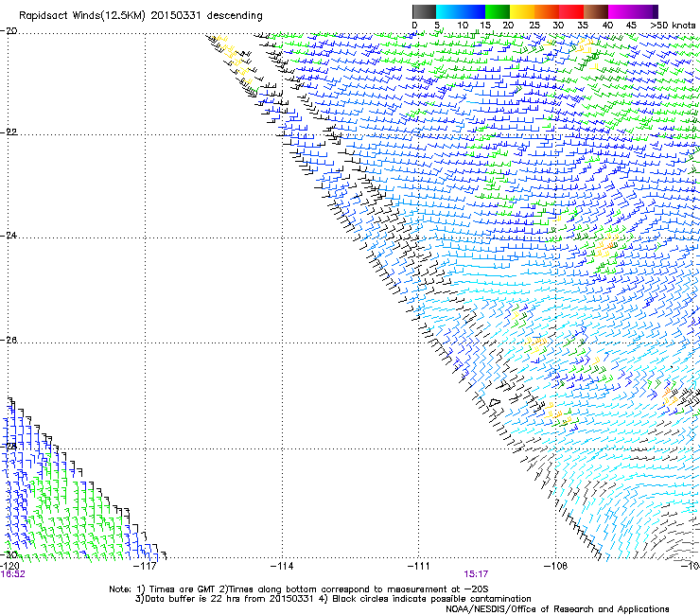Screen dimensions: 700x615
Task: Click the cyan-to-blue 5-15 knots legend gradient
Action: click(x=461, y=11)
